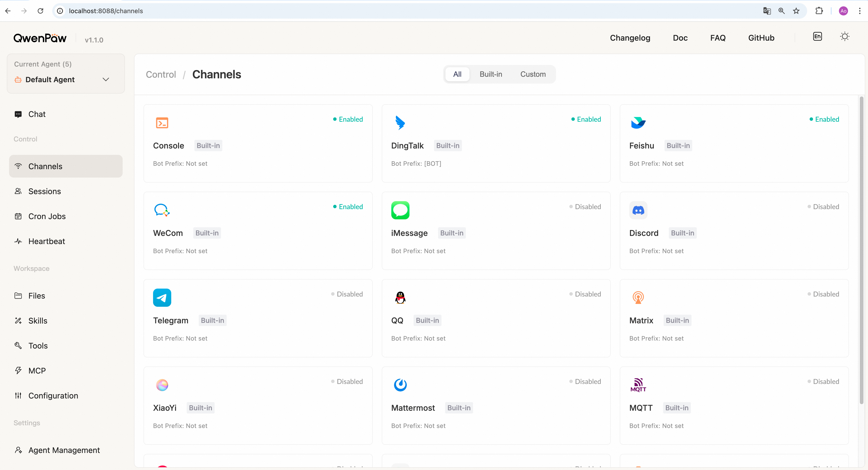This screenshot has width=868, height=470.
Task: Click the XiaoYi channel orb icon
Action: pos(162,385)
